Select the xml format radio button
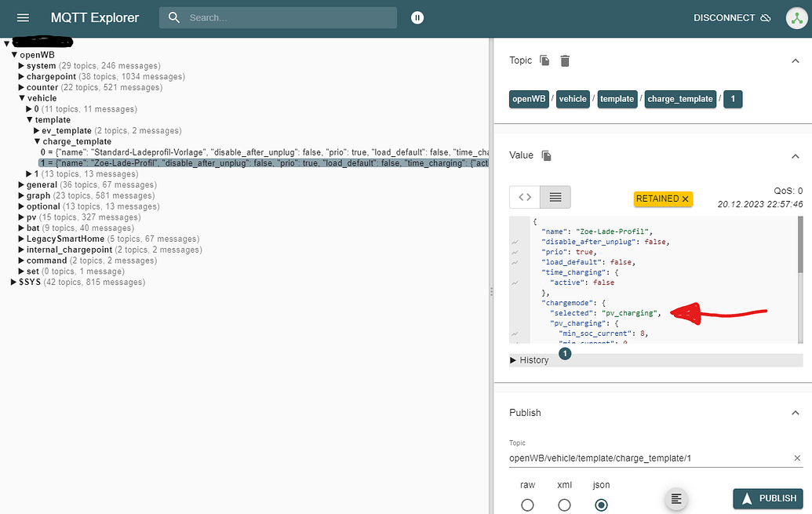 coord(564,505)
